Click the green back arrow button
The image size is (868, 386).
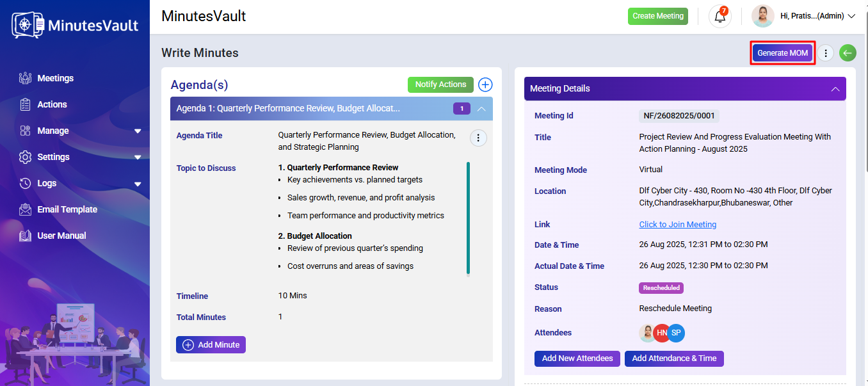coord(848,53)
